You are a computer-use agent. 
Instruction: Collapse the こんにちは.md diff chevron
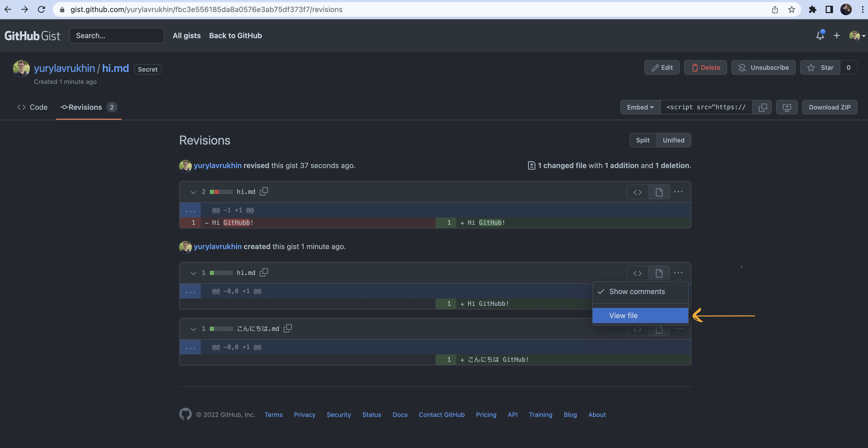click(193, 329)
